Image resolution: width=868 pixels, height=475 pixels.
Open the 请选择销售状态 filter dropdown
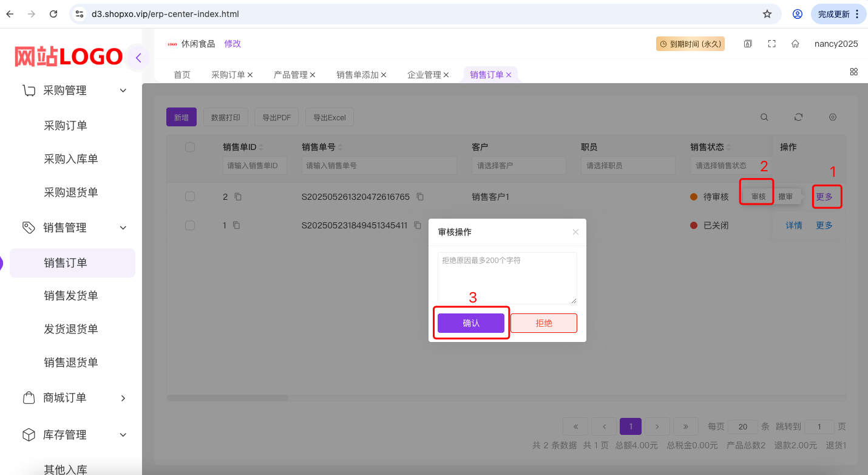click(730, 165)
